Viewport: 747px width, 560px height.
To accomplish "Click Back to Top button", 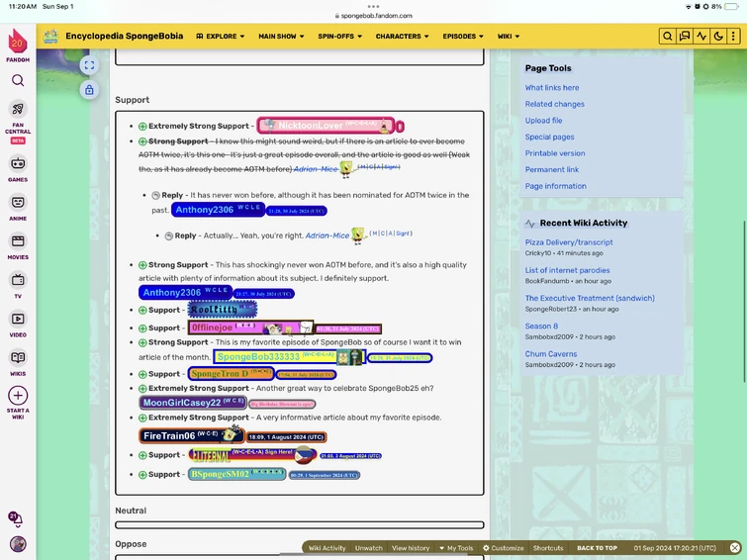I will tap(597, 548).
